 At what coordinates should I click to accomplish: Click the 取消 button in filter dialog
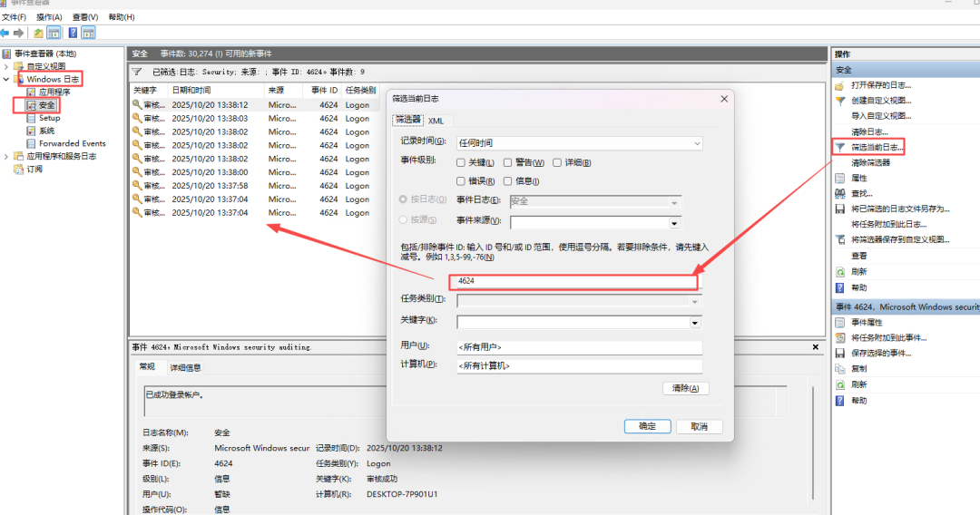[700, 426]
